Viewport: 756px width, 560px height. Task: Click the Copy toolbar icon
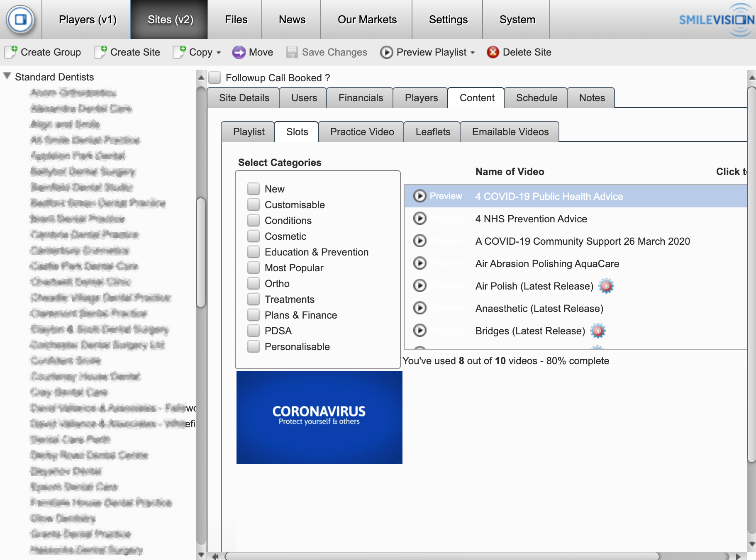[179, 52]
